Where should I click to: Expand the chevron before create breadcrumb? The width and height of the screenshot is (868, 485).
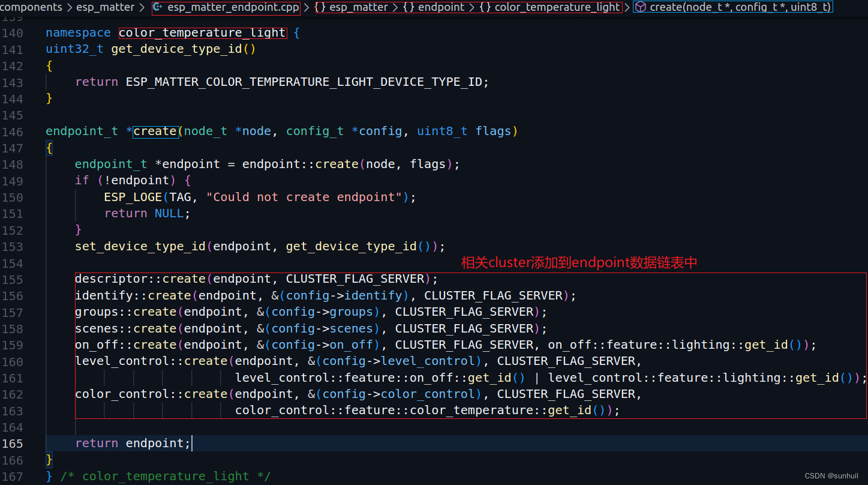[627, 7]
